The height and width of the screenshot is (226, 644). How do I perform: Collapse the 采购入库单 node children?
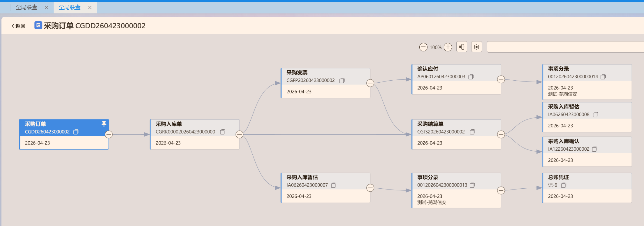pos(239,134)
